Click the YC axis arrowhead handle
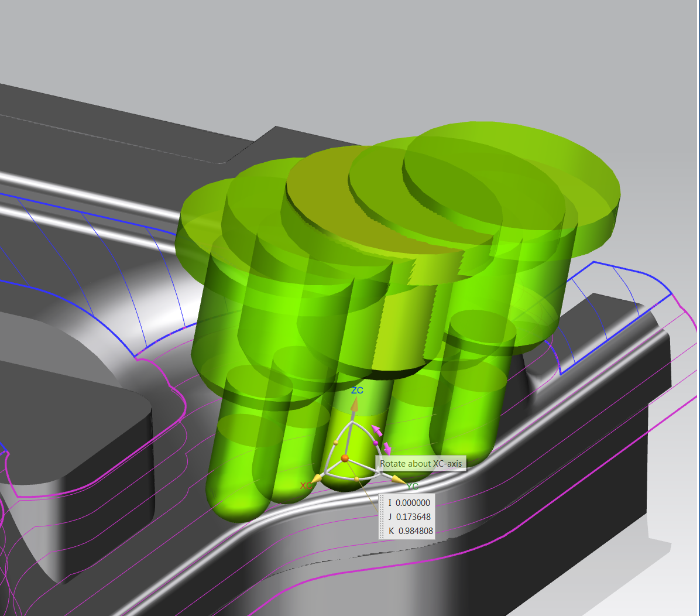 397,480
